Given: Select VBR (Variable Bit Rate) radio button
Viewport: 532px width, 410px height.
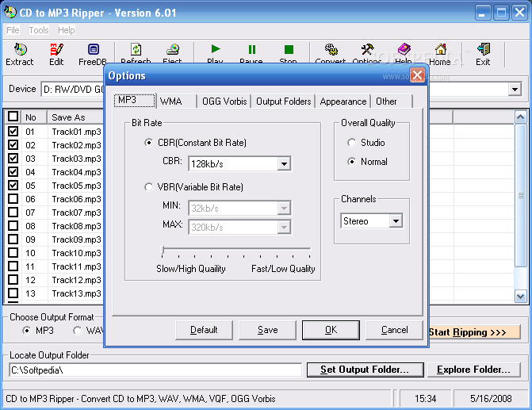Looking at the screenshot, I should point(148,187).
